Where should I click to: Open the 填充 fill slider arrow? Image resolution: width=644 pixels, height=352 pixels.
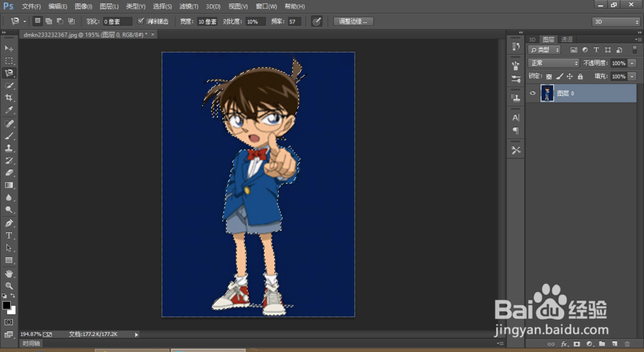pos(632,77)
